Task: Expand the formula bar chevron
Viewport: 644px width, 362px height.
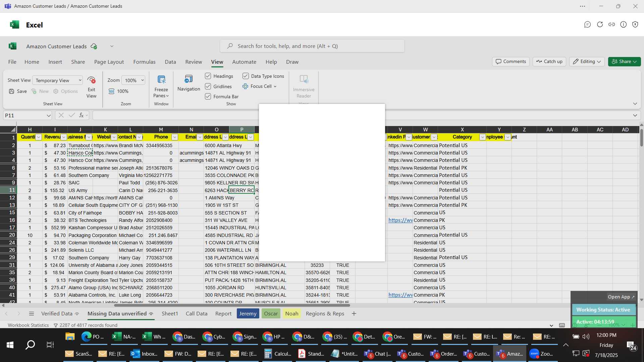Action: [x=635, y=115]
